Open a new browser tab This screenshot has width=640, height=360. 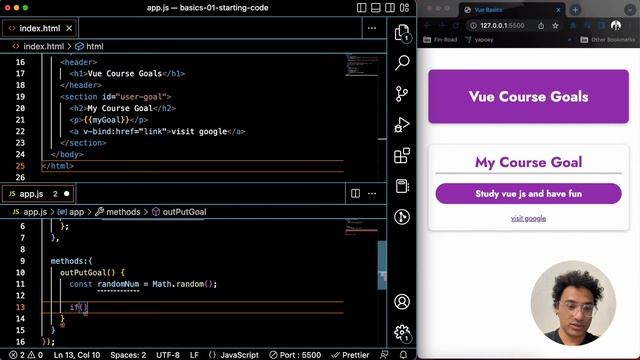click(x=575, y=10)
